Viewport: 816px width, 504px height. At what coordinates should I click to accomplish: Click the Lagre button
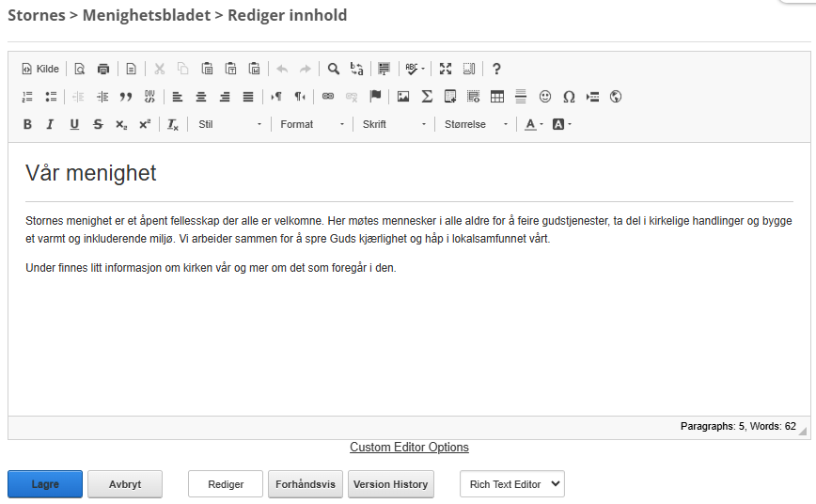click(45, 484)
